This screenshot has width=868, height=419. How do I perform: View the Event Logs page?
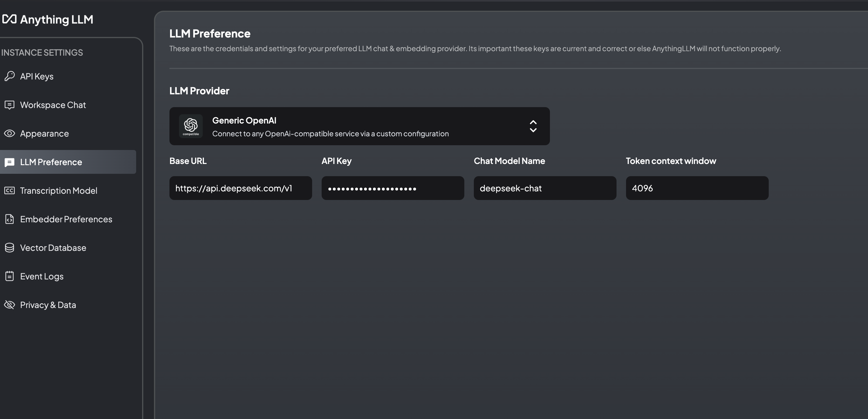click(x=68, y=276)
